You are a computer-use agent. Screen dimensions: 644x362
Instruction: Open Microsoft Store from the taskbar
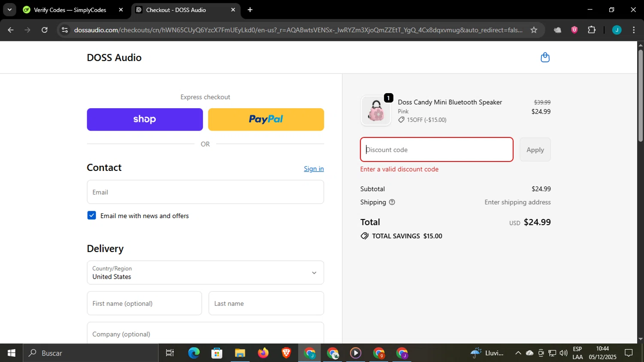point(217,353)
